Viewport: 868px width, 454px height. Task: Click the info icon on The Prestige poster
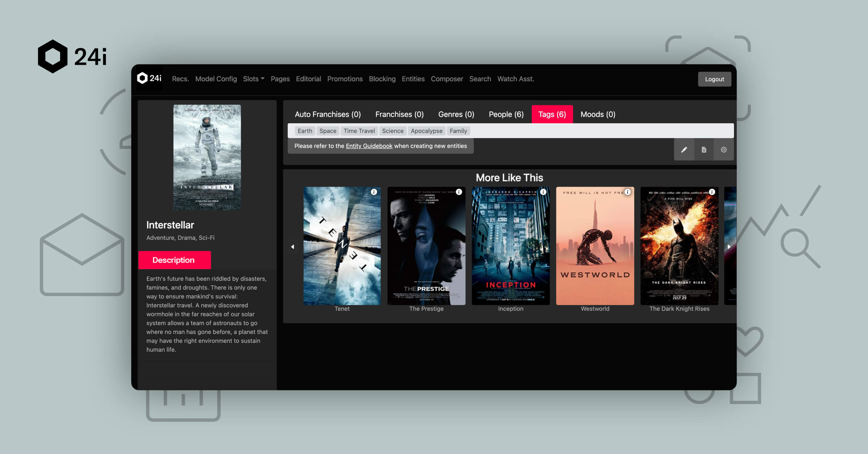pyautogui.click(x=459, y=192)
